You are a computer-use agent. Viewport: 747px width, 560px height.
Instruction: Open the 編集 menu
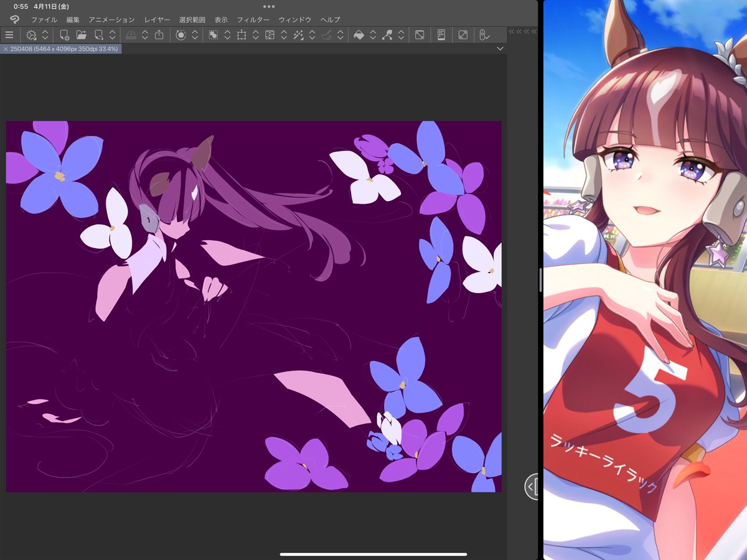point(73,20)
